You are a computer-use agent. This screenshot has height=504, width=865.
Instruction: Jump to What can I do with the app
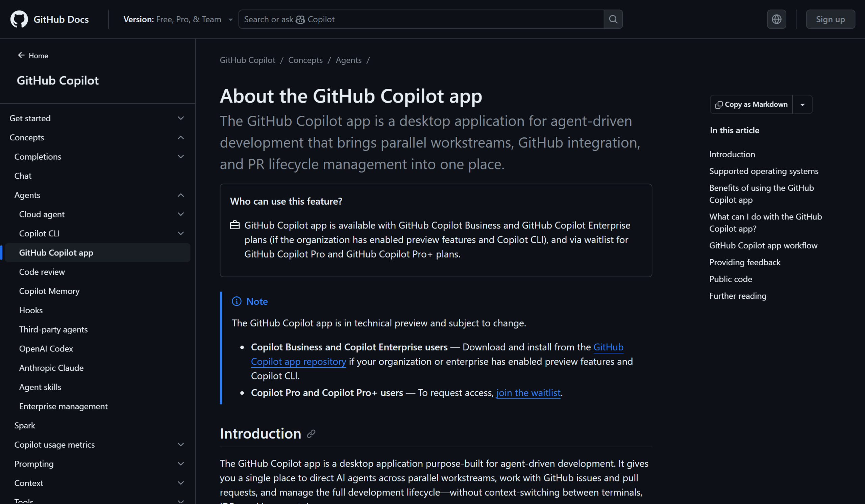[766, 222]
